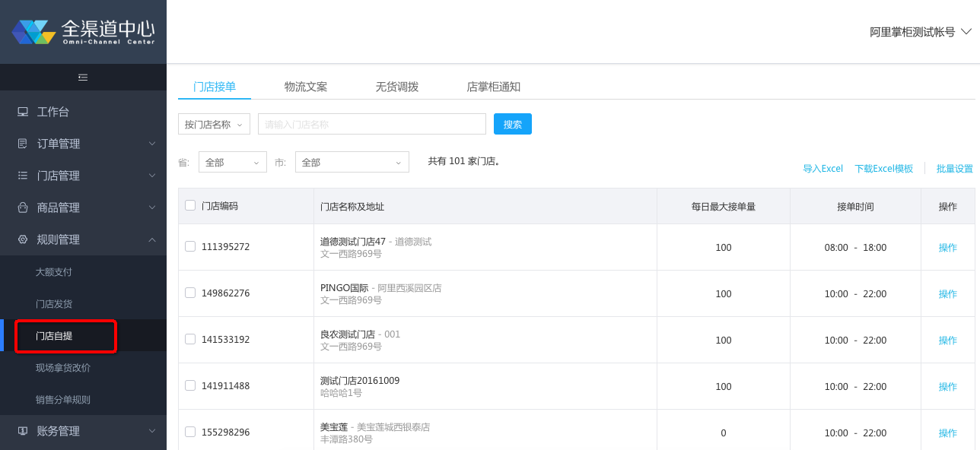Tick the select-all checkbox beside 门店编码

(190, 205)
